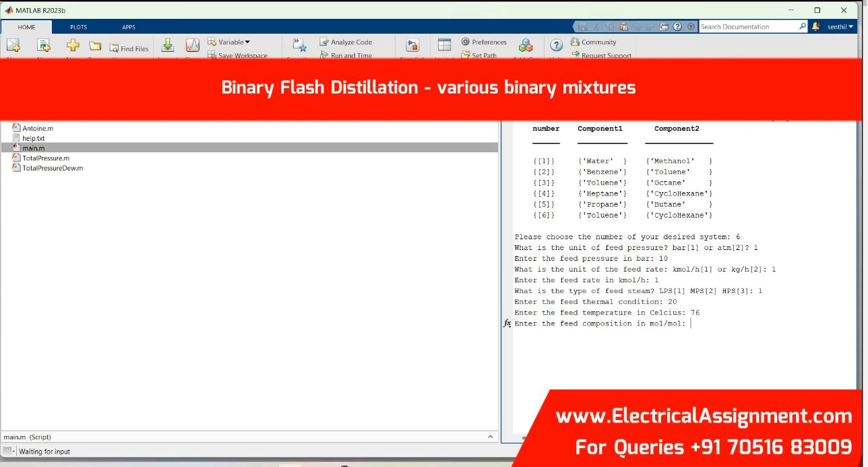Click the New Live Script icon

click(44, 45)
